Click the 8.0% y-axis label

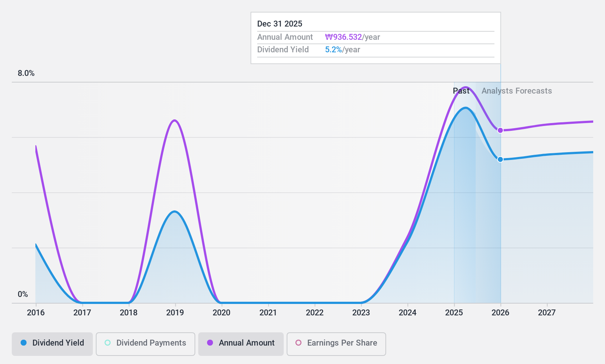tap(26, 73)
